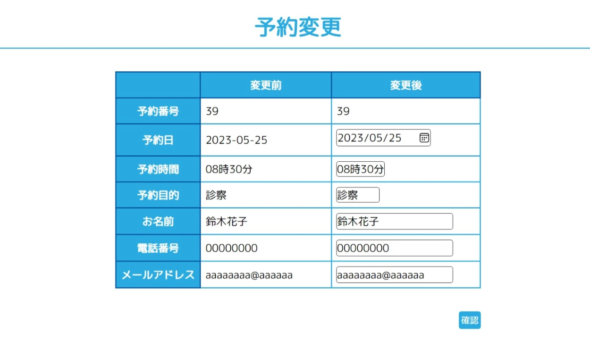Click the 電話番号 row label
This screenshot has width=590, height=364.
(x=158, y=248)
